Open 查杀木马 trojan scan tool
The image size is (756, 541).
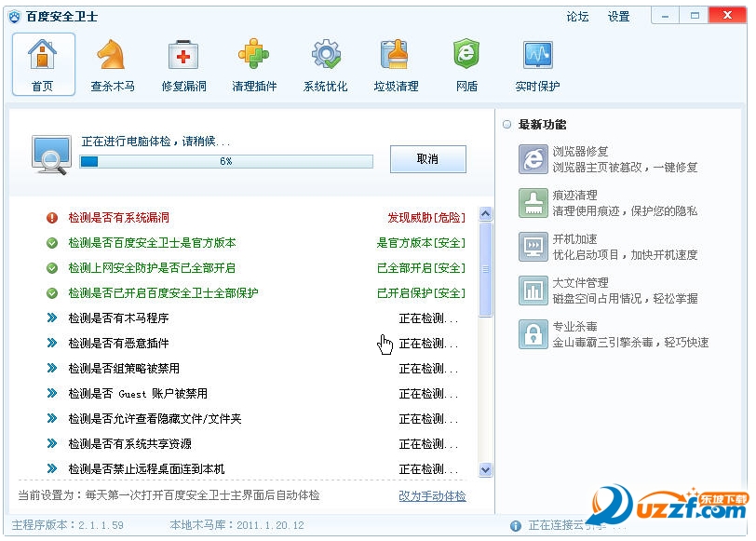(113, 64)
